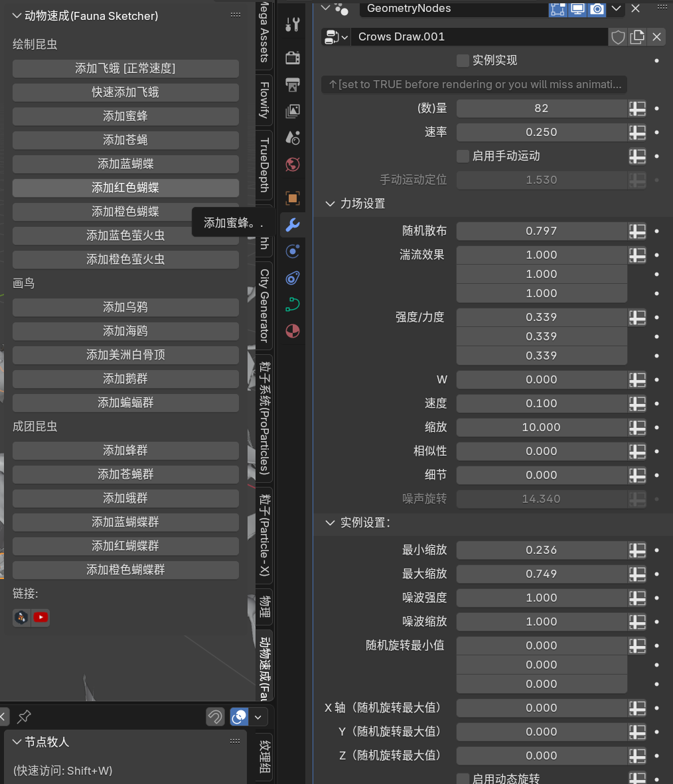
Task: Switch to the TrueDepth sidebar tab
Action: point(264,165)
